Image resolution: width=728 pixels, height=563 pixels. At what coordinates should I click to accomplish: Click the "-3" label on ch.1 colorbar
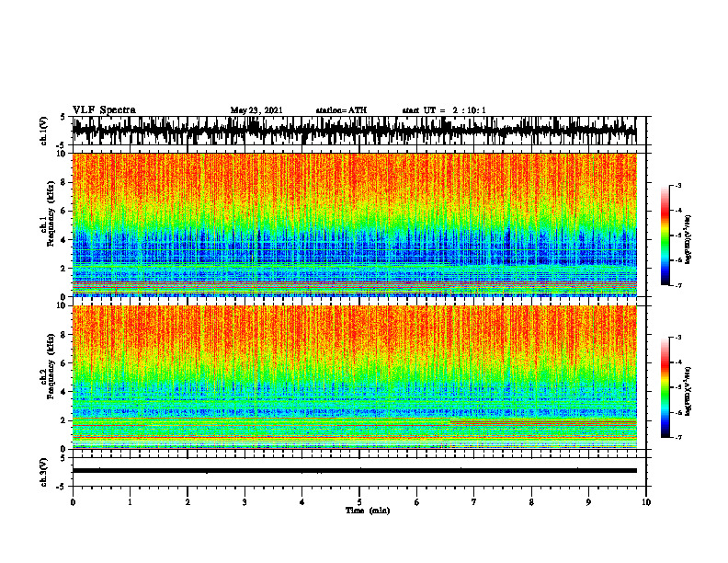tap(678, 185)
